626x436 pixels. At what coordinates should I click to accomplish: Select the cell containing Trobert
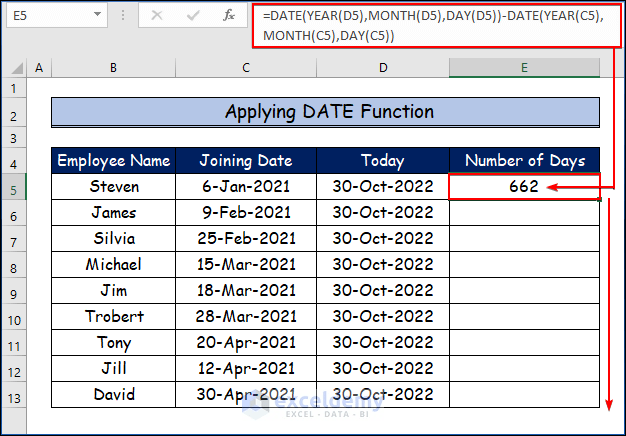pyautogui.click(x=113, y=316)
